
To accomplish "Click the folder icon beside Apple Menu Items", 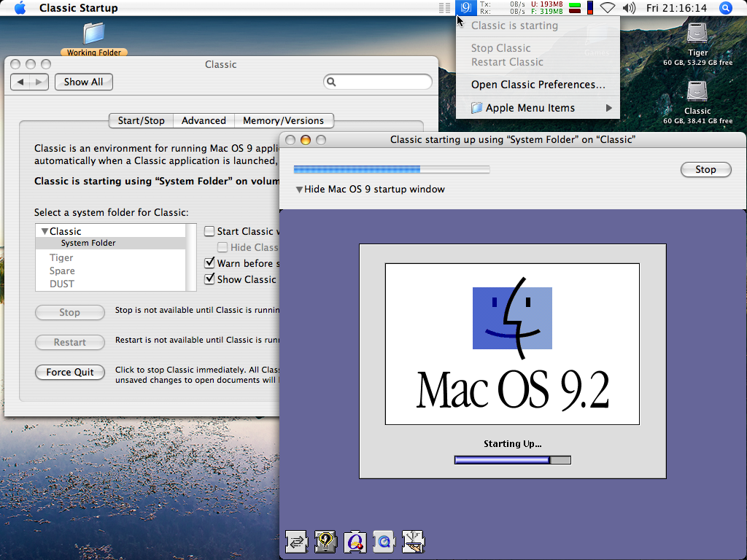I will [x=477, y=108].
